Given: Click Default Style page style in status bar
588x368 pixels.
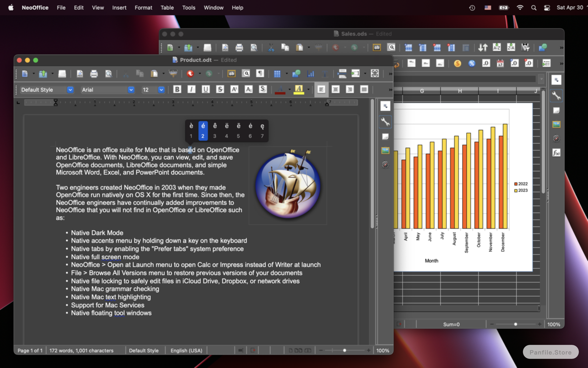Looking at the screenshot, I should (144, 350).
